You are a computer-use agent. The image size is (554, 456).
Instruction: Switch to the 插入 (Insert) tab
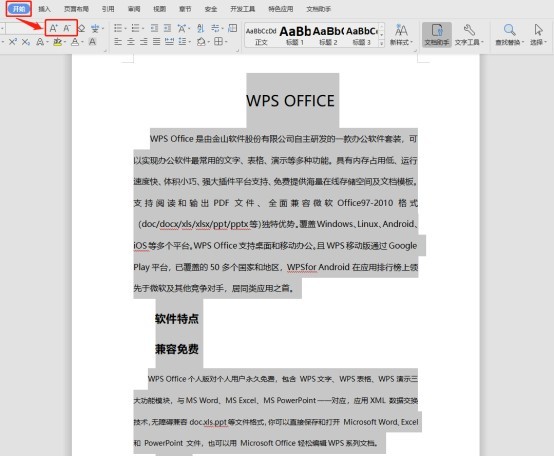point(44,9)
